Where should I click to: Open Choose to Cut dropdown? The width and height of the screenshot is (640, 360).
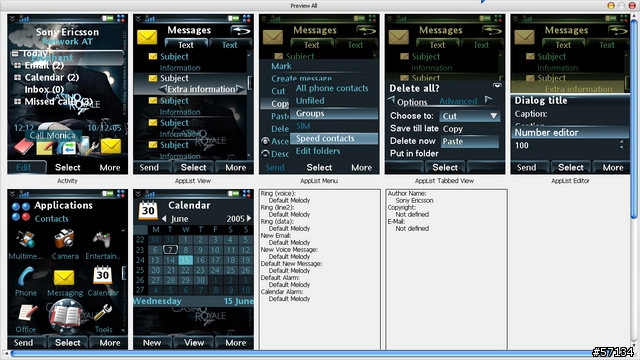pyautogui.click(x=469, y=116)
